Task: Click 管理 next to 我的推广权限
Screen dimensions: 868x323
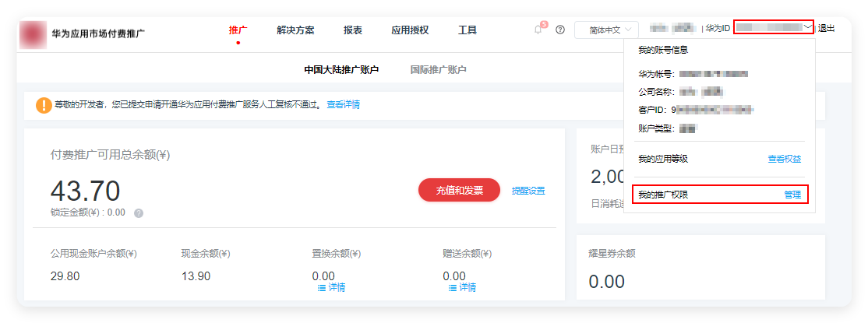Action: point(792,195)
